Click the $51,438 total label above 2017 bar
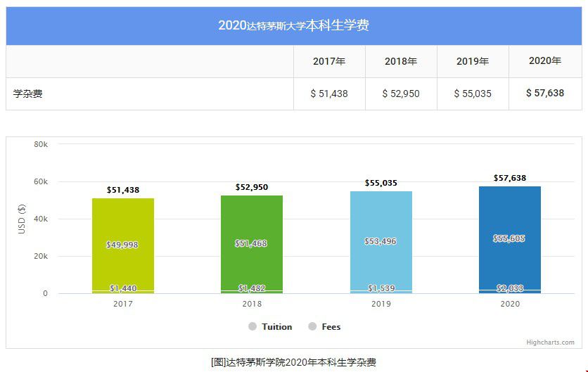The width and height of the screenshot is (588, 372). click(123, 190)
